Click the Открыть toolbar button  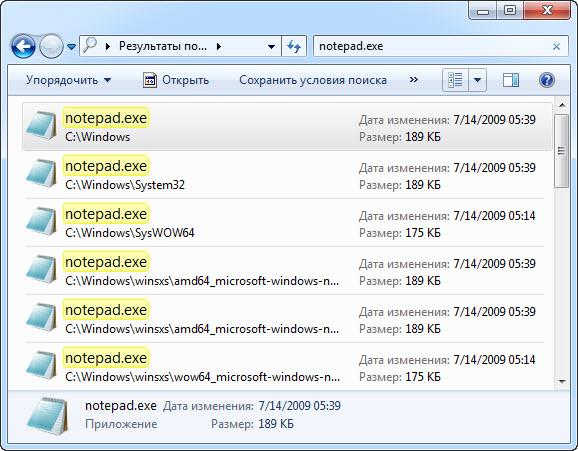click(176, 80)
